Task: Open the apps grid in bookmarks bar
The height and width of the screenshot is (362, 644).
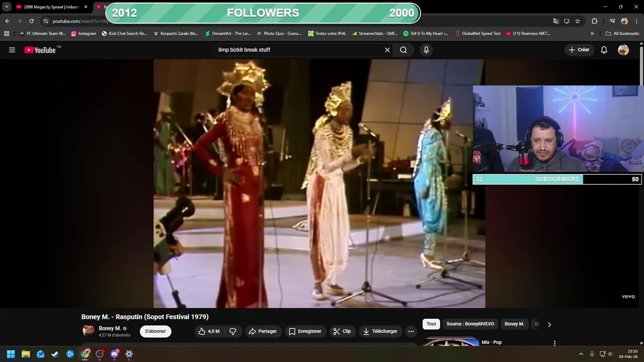Action: 7,34
